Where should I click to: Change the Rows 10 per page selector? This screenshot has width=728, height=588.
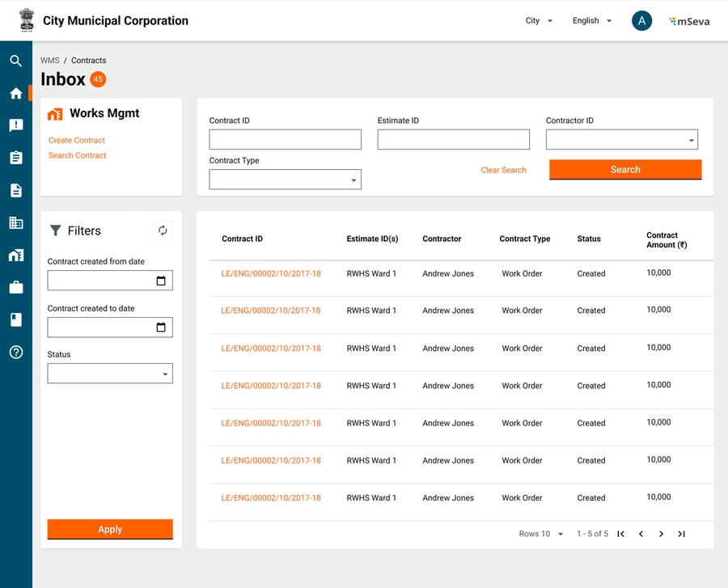541,534
